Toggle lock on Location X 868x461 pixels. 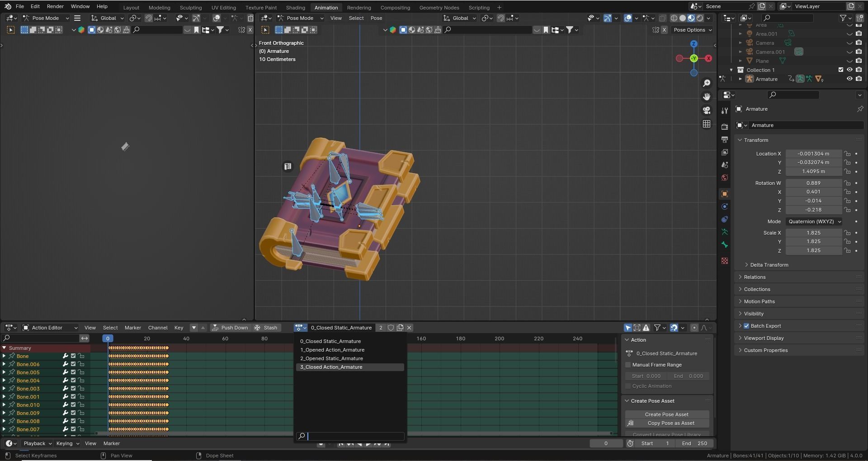tap(848, 154)
